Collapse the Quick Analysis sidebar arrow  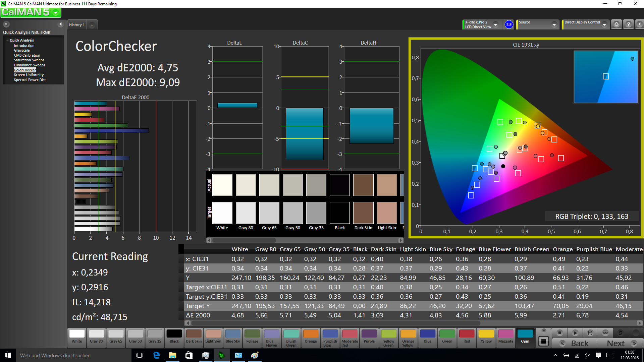[x=61, y=24]
